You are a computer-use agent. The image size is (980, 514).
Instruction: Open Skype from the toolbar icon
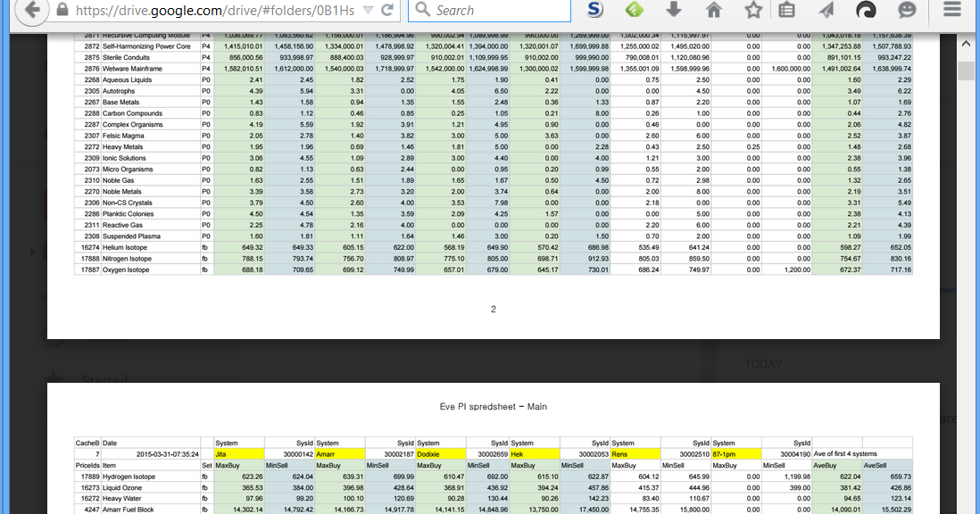click(x=594, y=11)
